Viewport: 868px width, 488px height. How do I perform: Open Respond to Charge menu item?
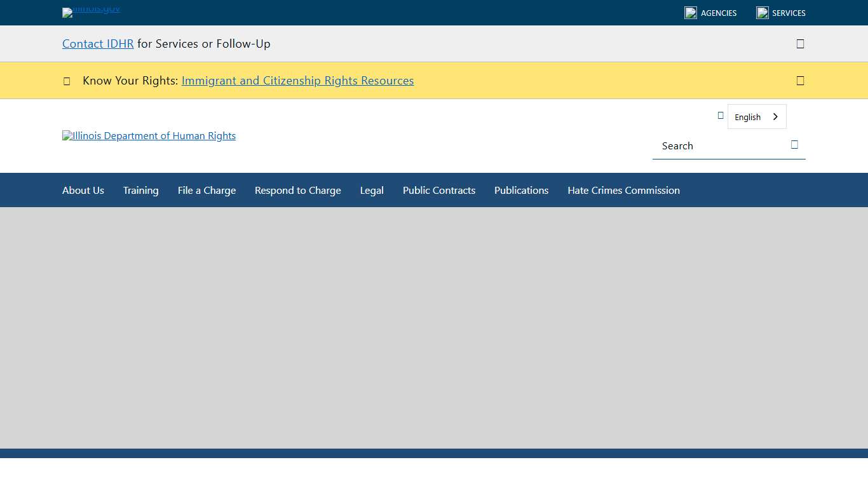297,191
